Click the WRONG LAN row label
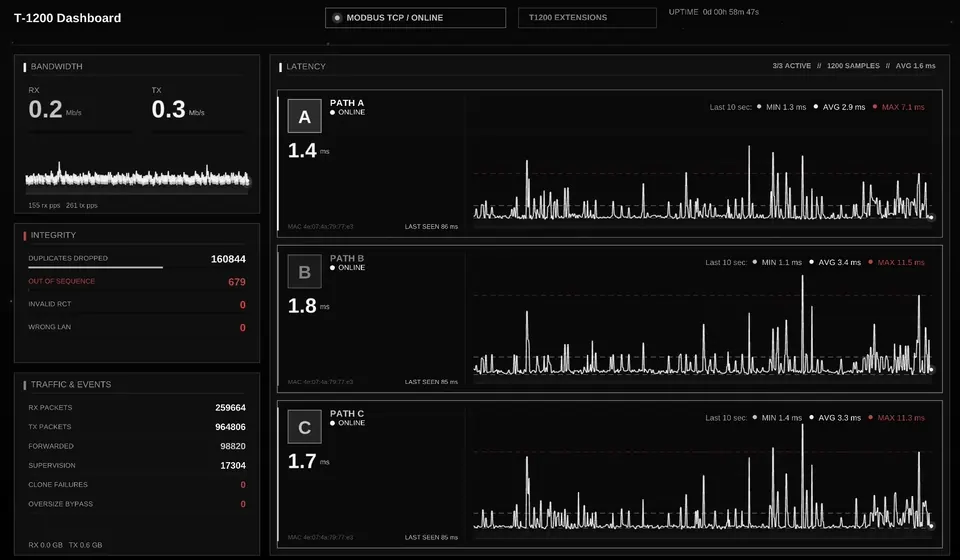960x560 pixels. pyautogui.click(x=50, y=327)
